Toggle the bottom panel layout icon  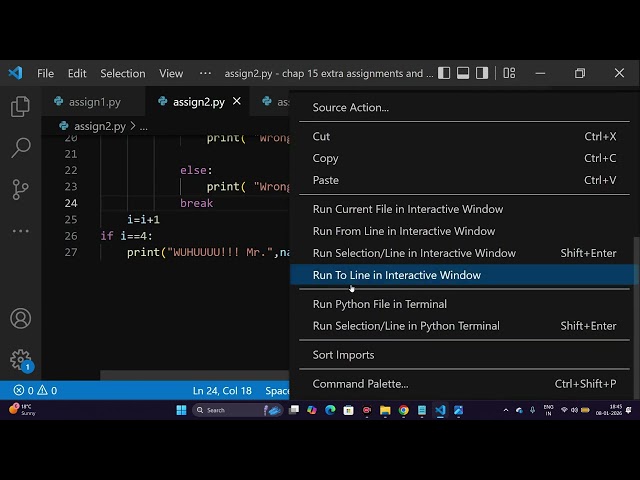click(x=463, y=73)
